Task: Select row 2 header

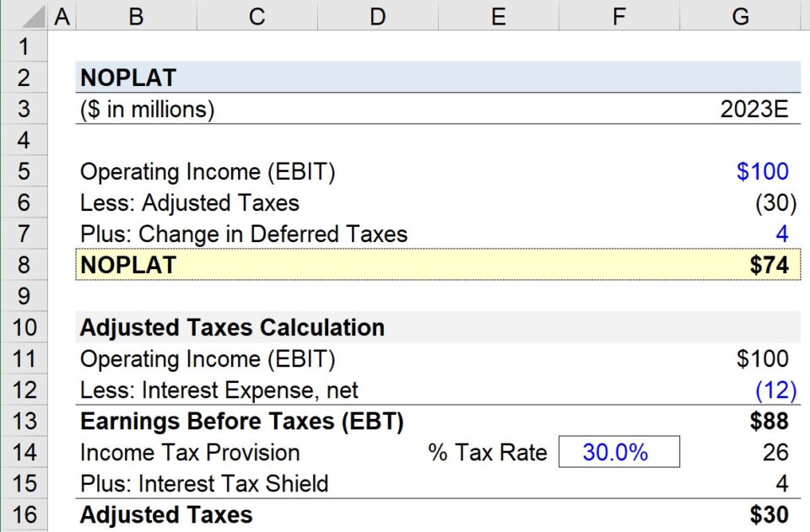Action: click(25, 78)
